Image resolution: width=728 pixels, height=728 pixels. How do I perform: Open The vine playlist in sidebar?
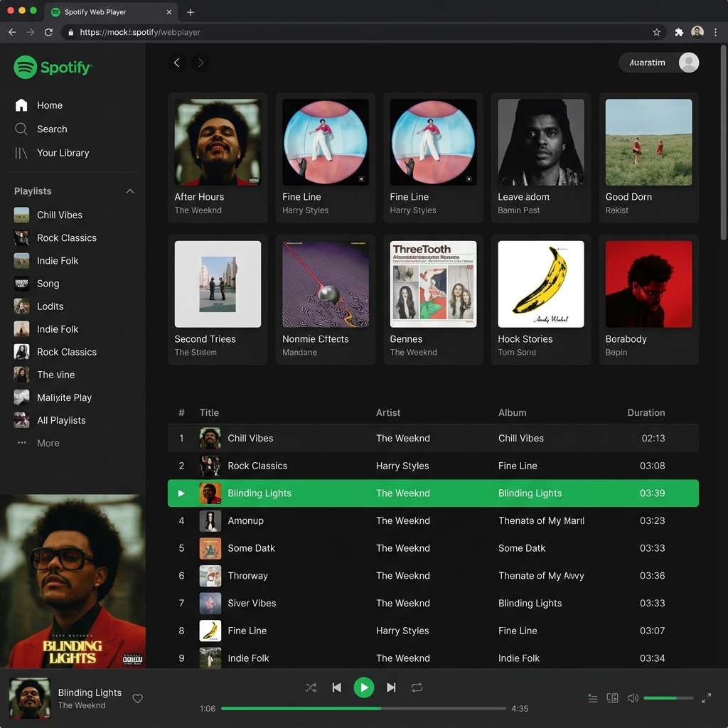(44, 375)
